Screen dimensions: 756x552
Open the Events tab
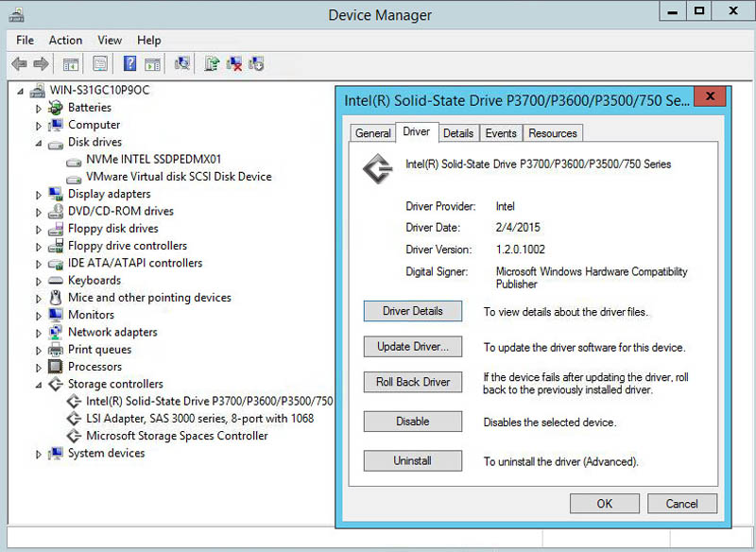coord(500,133)
